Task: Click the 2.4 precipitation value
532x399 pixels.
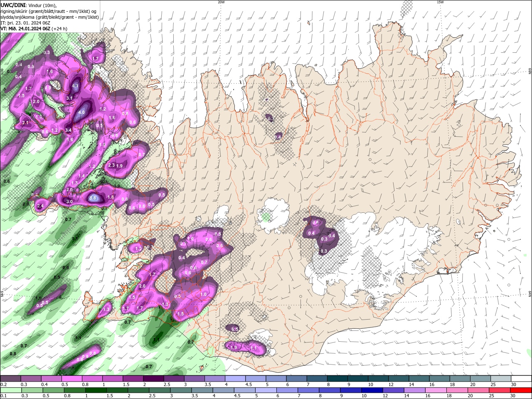Action: coord(41,206)
